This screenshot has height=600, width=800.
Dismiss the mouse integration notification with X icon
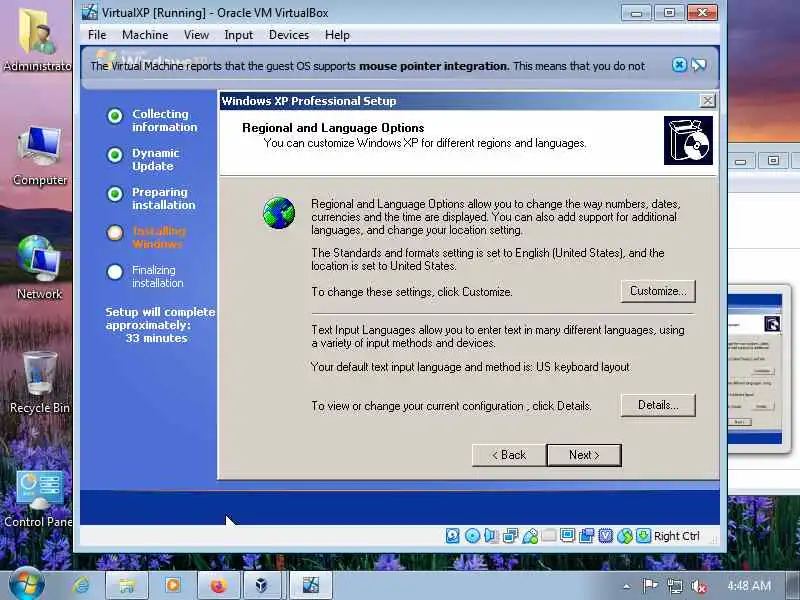click(x=679, y=65)
